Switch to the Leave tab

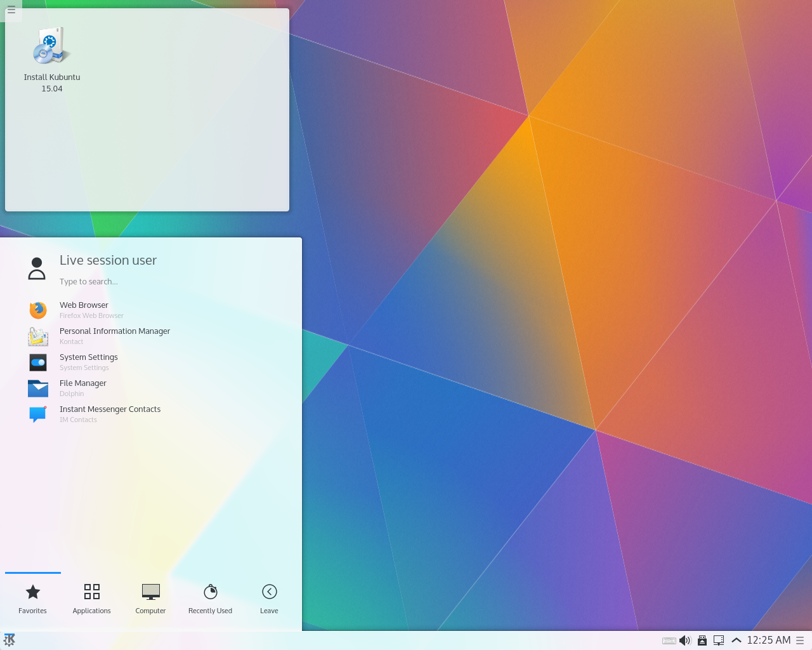pyautogui.click(x=270, y=600)
